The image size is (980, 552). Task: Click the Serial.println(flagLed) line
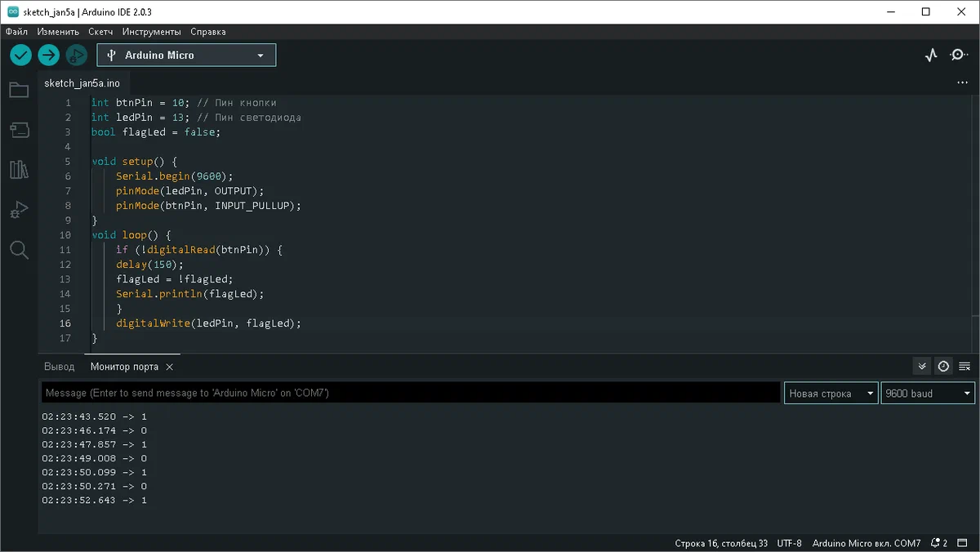tap(190, 294)
